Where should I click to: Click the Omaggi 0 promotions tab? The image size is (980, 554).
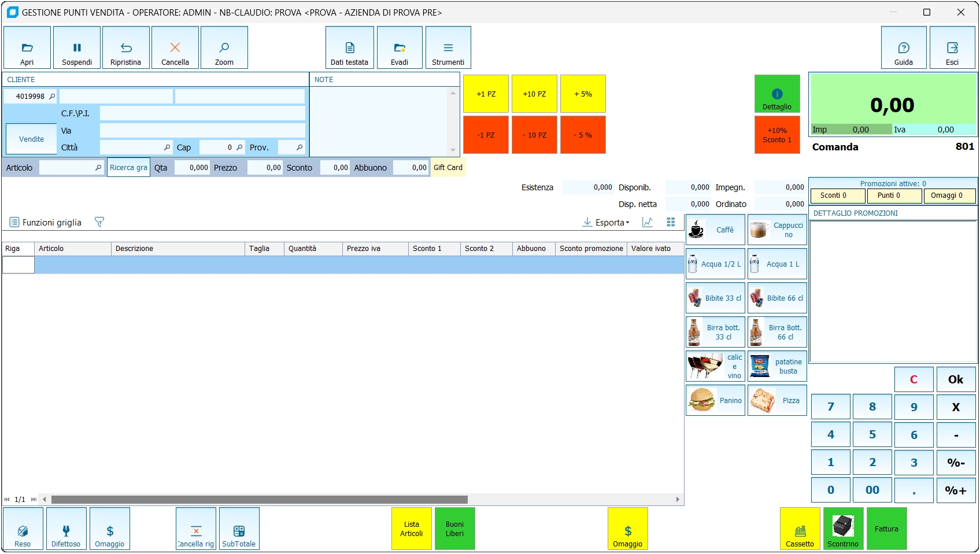click(949, 196)
